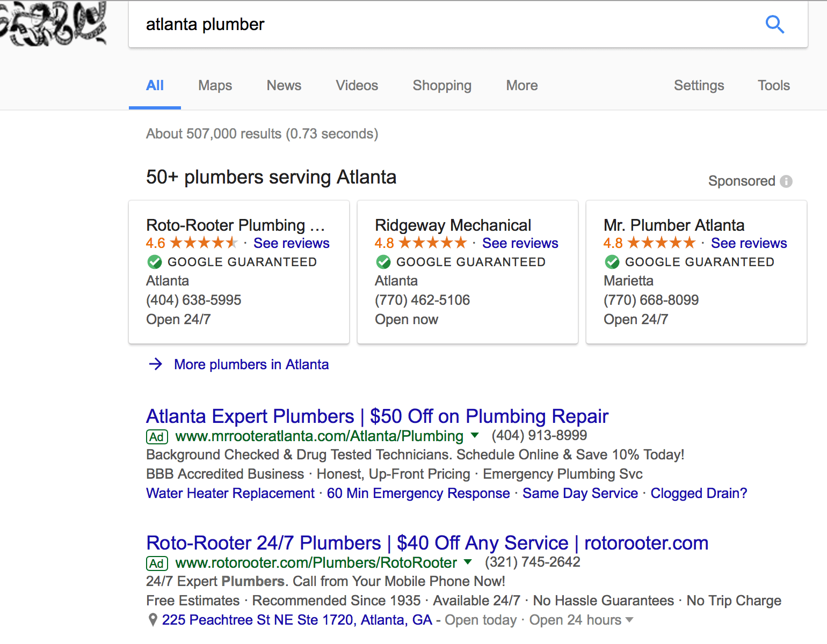Click the Sponsored label
The width and height of the screenshot is (827, 644).
[x=742, y=181]
